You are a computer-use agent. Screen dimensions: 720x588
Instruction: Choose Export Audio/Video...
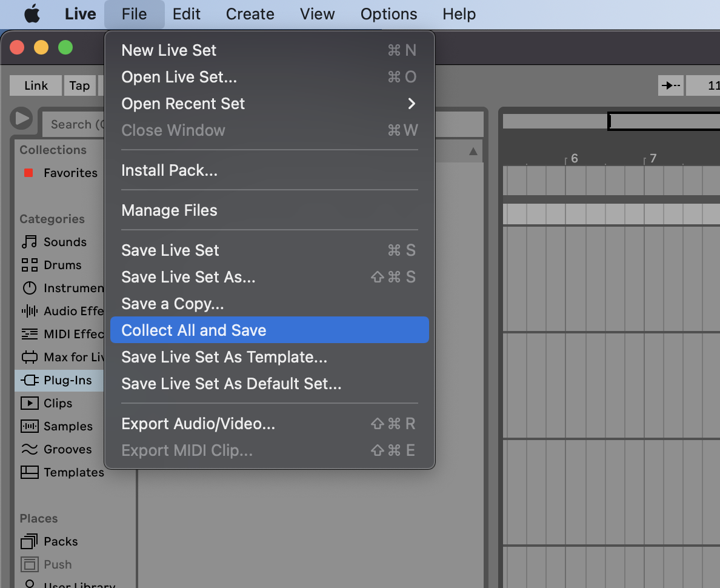tap(270, 424)
